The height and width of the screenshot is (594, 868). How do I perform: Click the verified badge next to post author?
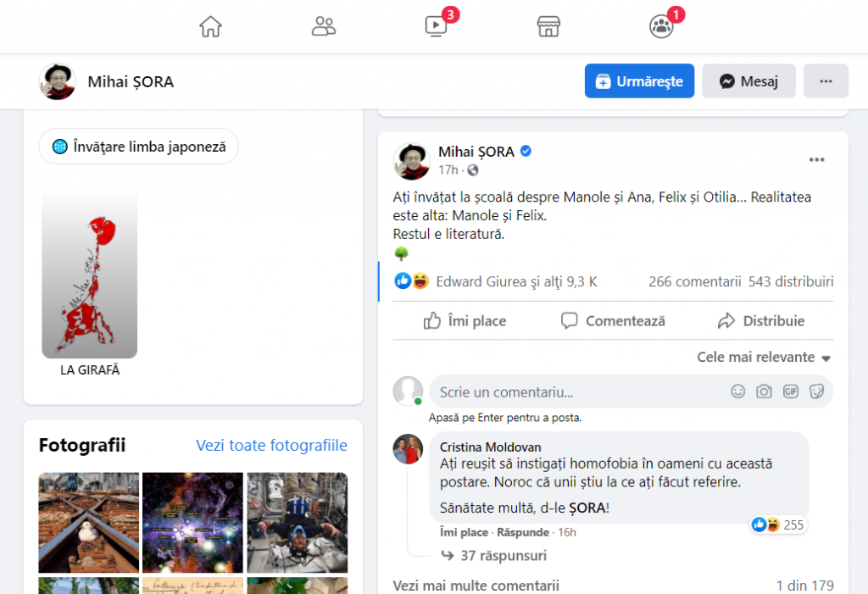pos(526,151)
